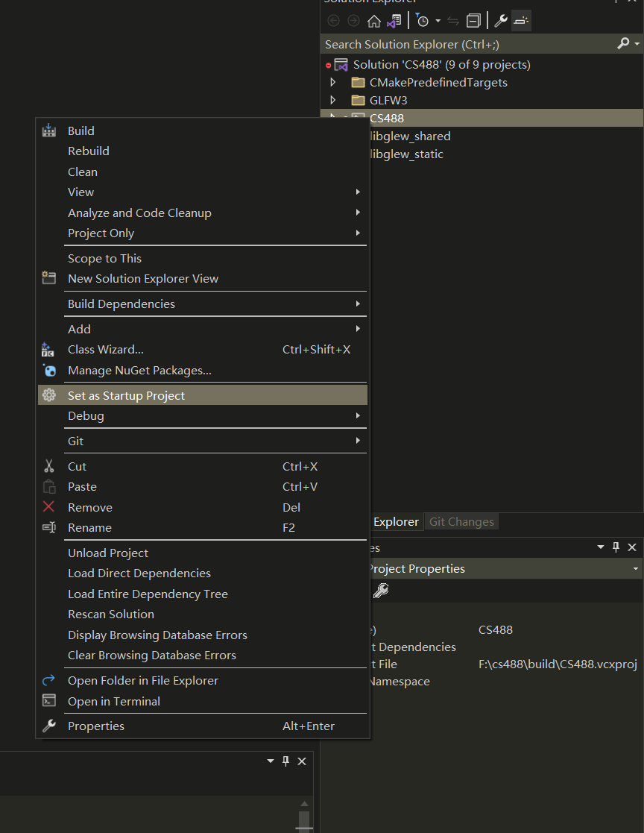Choose Rescan Solution
Screen dimensions: 644x833
pos(203,614)
